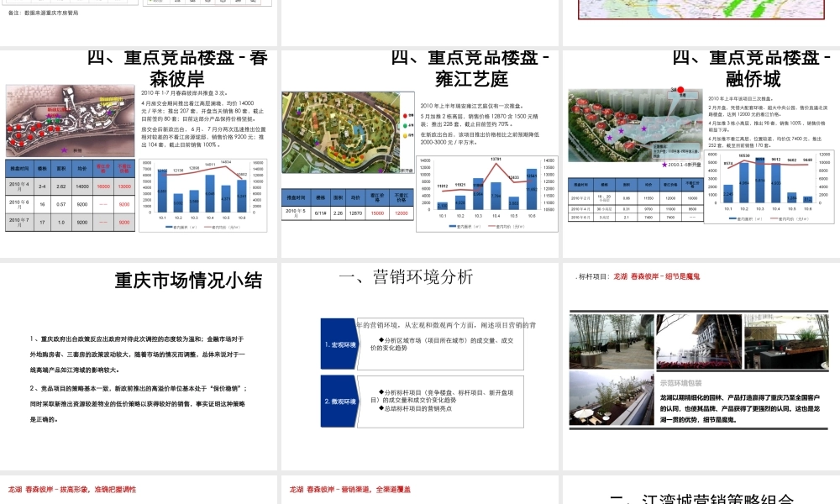840x504 pixels.
Task: Click the 1. 宏观环境 blue box
Action: click(339, 344)
